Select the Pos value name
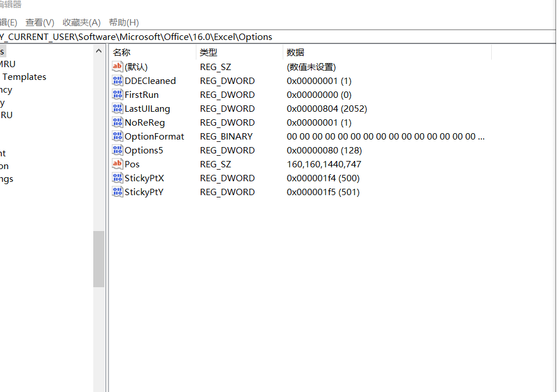The width and height of the screenshot is (559, 392). (132, 164)
